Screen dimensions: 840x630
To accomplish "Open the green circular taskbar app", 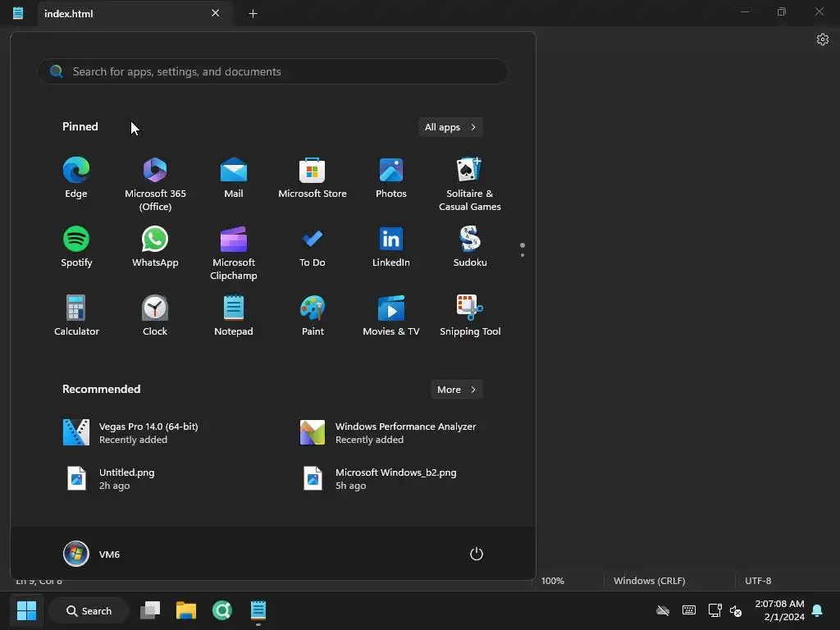I will pos(221,610).
